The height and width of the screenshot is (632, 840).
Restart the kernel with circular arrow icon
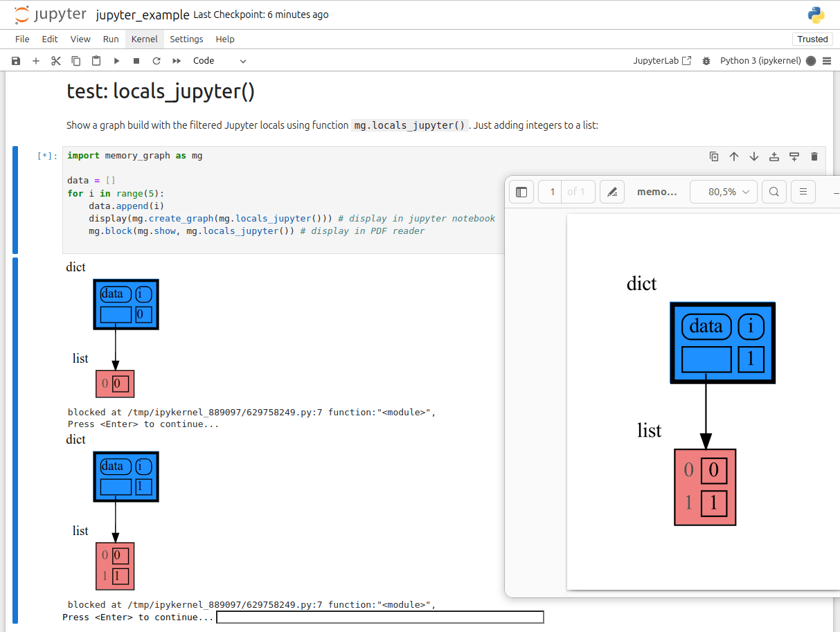[157, 61]
